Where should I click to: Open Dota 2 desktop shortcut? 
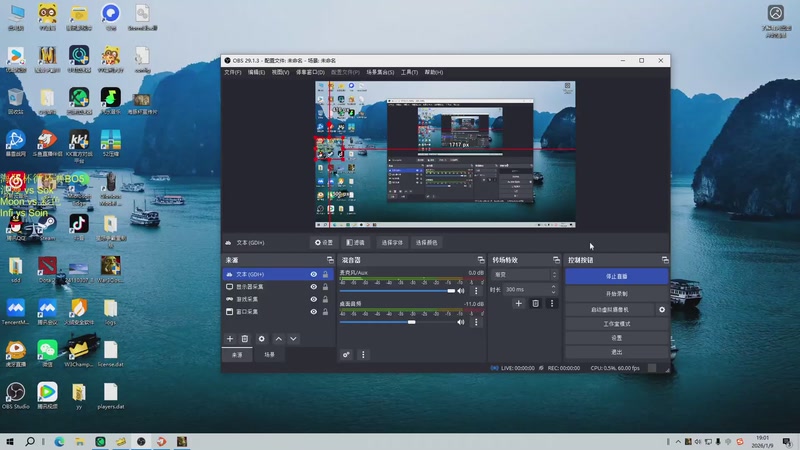pyautogui.click(x=47, y=270)
